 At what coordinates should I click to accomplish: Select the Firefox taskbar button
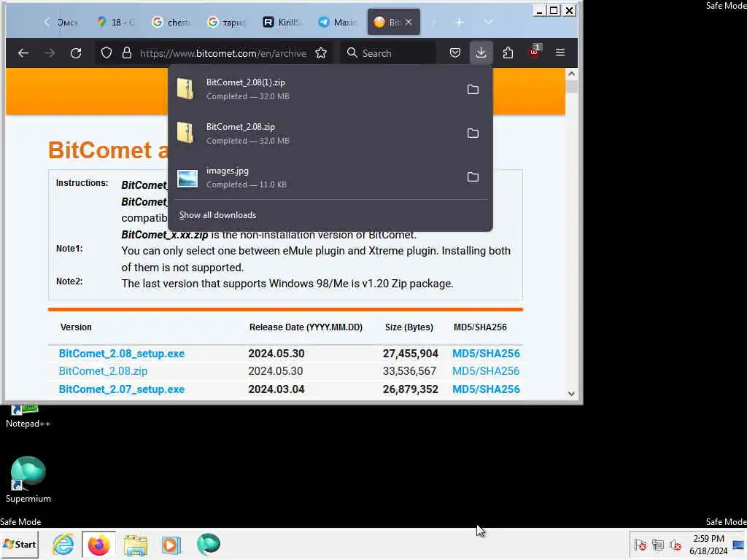tap(98, 544)
